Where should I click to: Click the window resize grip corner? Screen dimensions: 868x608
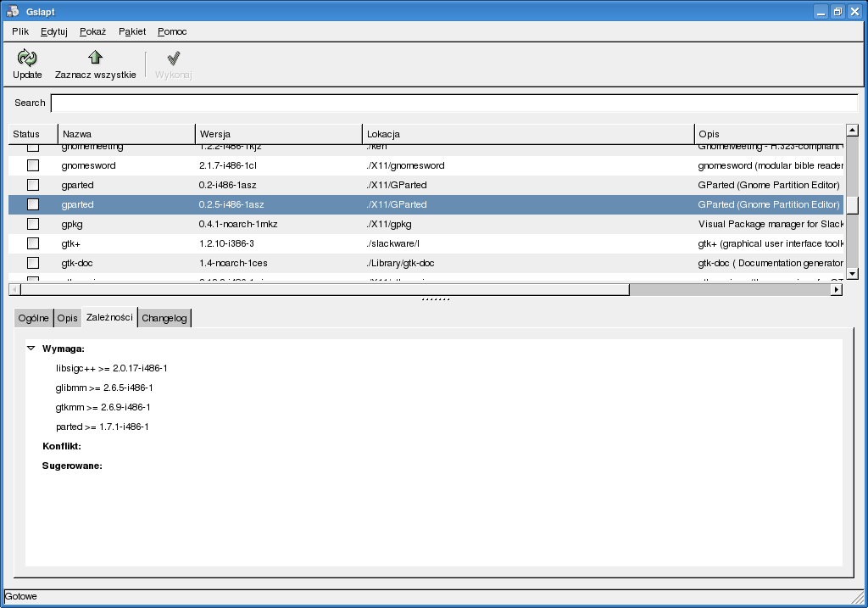pos(858,598)
